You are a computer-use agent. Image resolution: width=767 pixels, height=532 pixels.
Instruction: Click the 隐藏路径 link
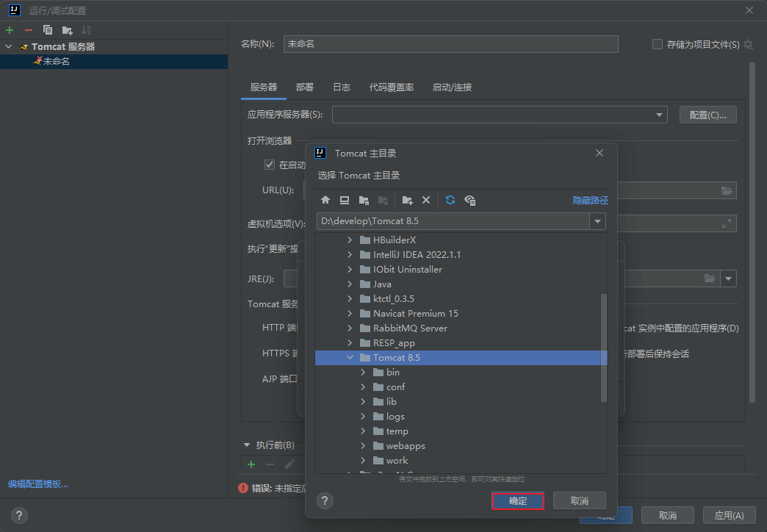tap(591, 200)
